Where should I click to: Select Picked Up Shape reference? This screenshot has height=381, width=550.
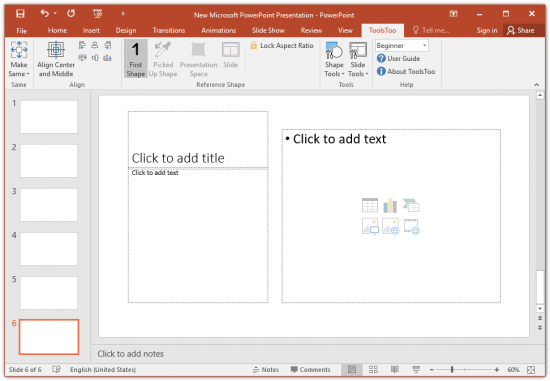click(163, 59)
